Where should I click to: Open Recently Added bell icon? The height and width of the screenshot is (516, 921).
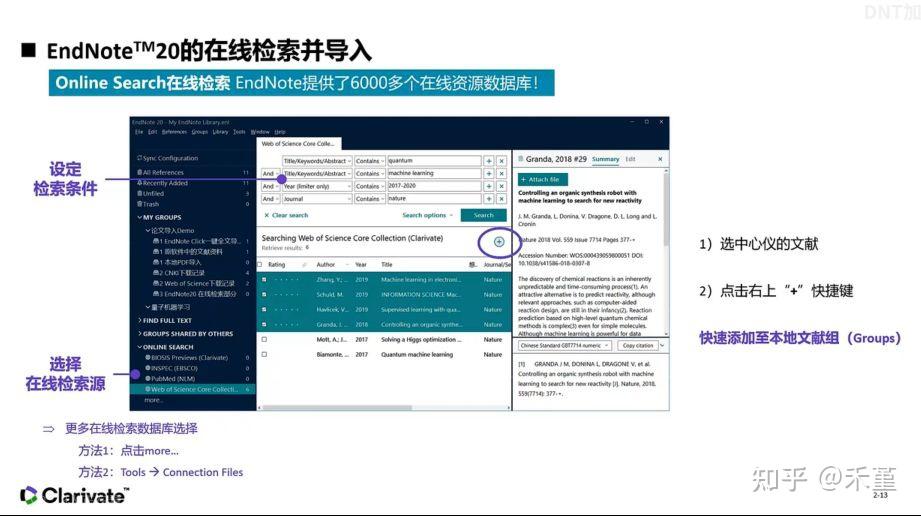click(140, 183)
